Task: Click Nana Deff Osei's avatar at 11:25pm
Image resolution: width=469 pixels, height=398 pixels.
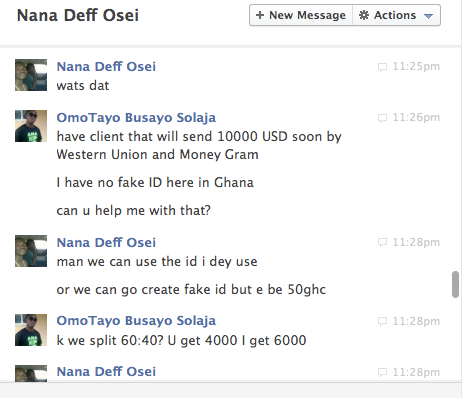Action: pyautogui.click(x=31, y=75)
